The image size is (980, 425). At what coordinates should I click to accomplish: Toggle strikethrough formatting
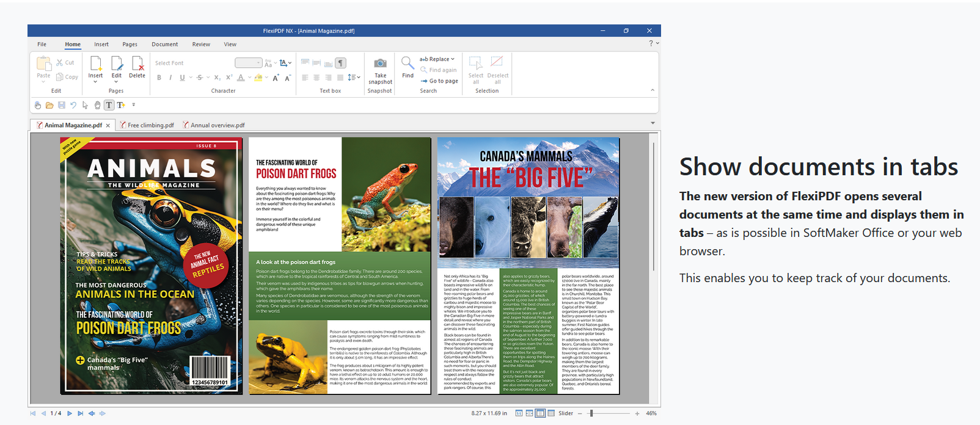[x=200, y=78]
